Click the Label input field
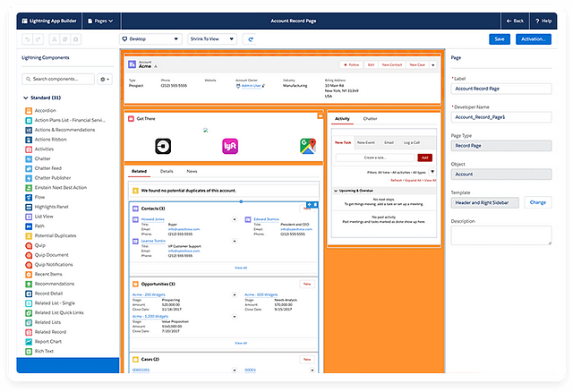The height and width of the screenshot is (392, 573). pos(501,89)
